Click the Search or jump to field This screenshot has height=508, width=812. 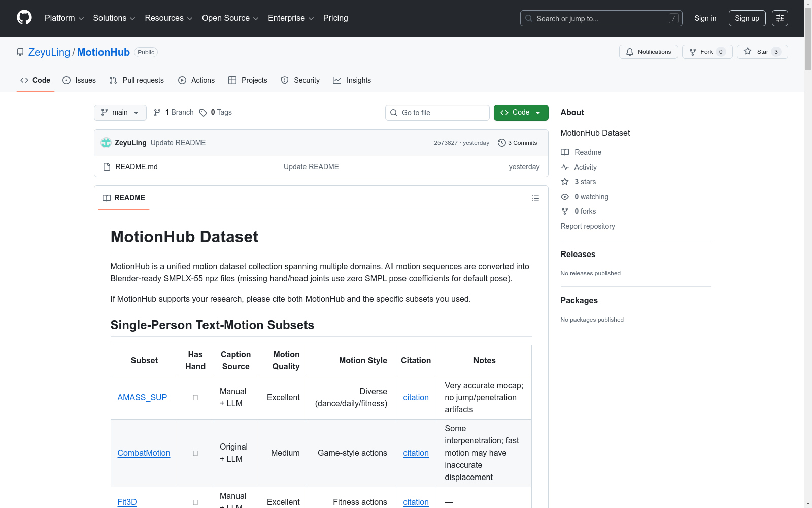601,18
